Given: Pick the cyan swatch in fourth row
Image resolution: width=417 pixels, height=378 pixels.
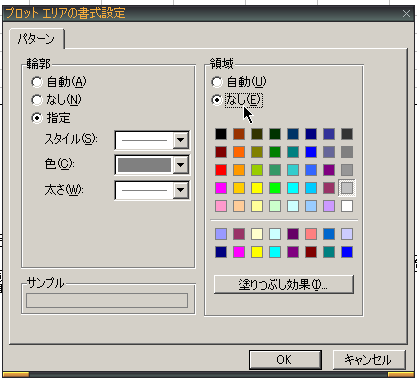Looking at the screenshot, I should coord(293,188).
